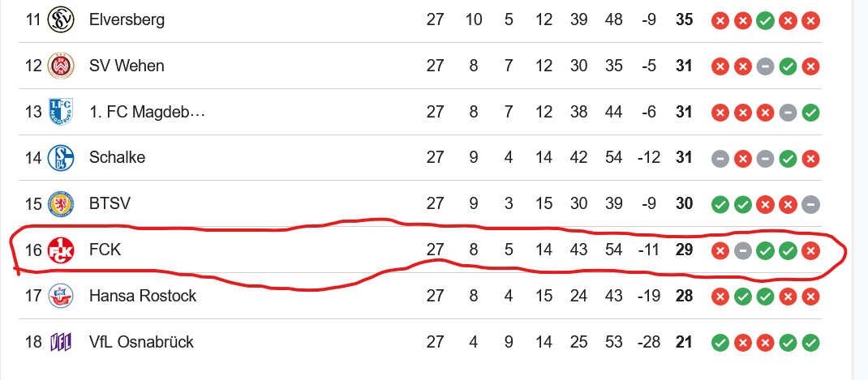Viewport: 868px width, 380px height.
Task: Click VfL Osnabrück's first green win icon
Action: [x=720, y=343]
